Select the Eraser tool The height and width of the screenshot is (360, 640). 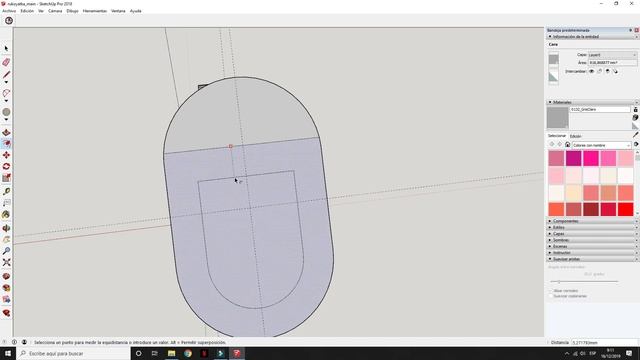click(x=6, y=62)
